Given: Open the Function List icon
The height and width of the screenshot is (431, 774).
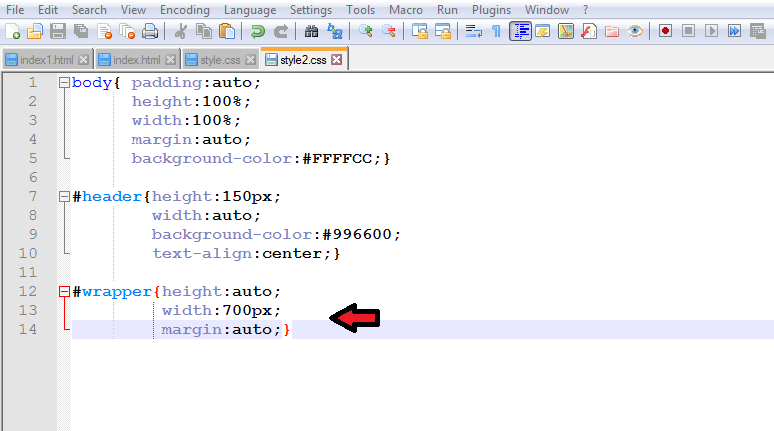Looking at the screenshot, I should click(589, 31).
